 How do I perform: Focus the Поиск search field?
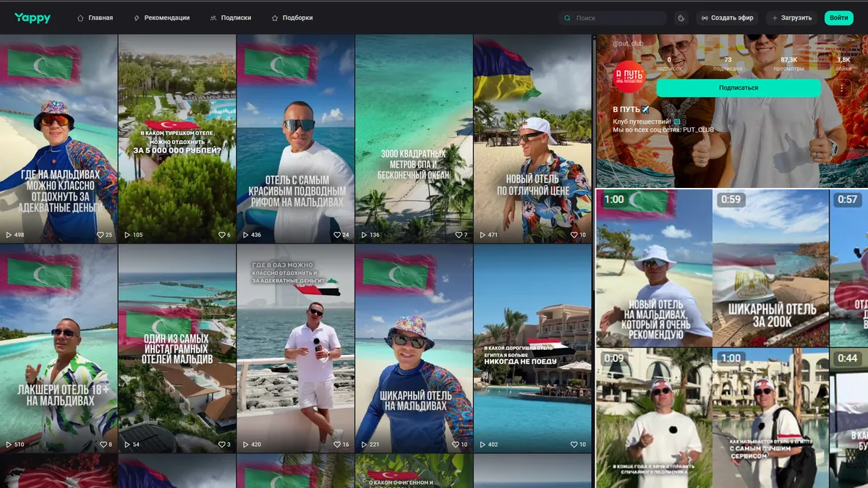pos(613,18)
